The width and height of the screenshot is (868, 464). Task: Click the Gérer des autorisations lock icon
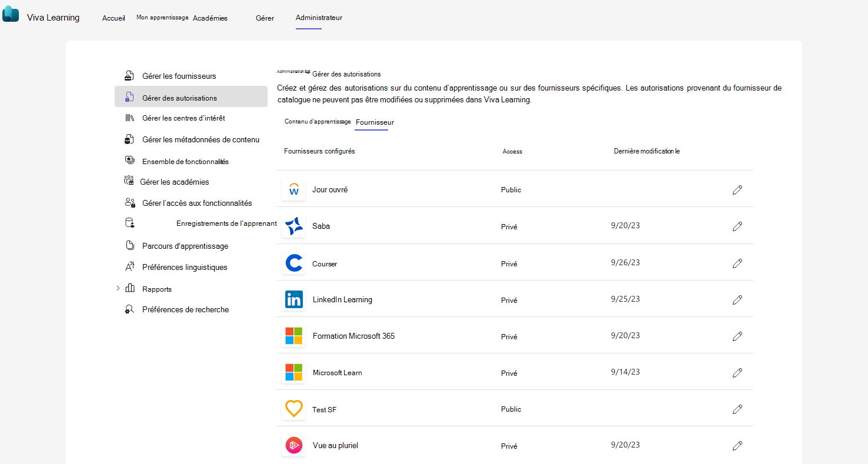click(129, 98)
